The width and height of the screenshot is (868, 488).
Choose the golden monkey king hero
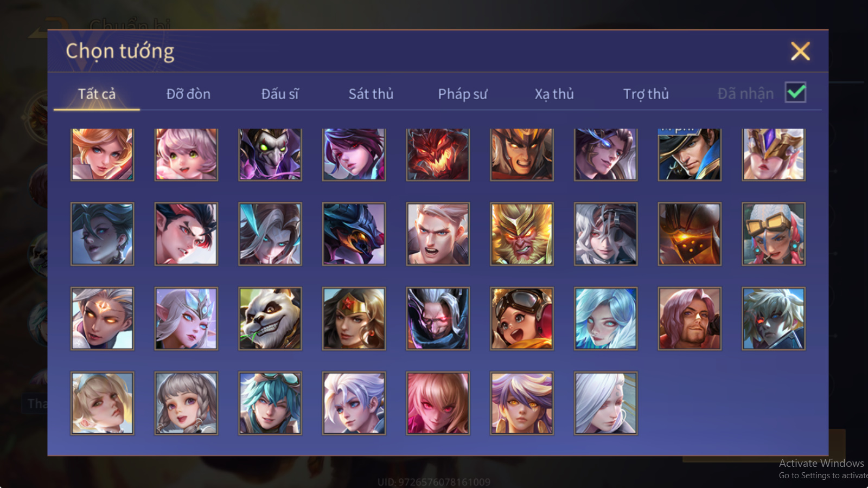pos(522,234)
